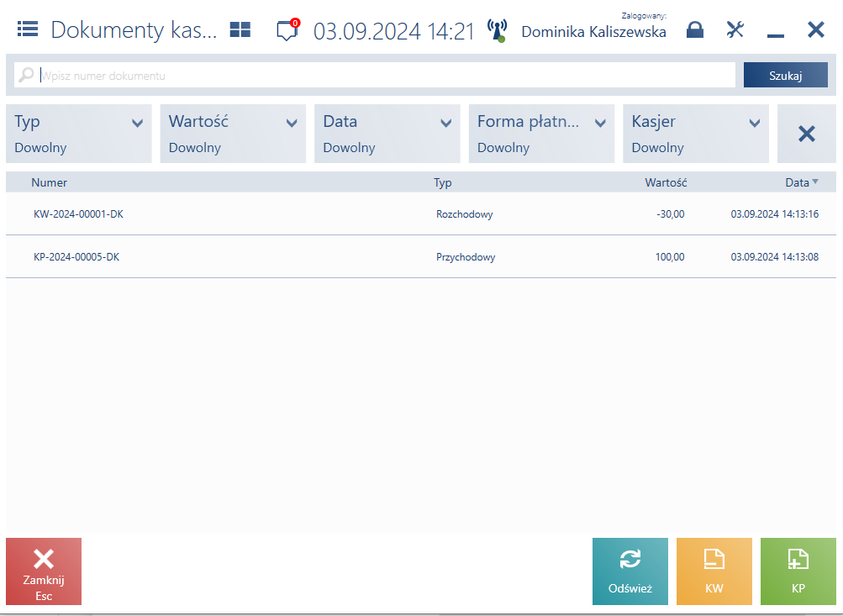Sort by the Wartość column header

tap(666, 182)
